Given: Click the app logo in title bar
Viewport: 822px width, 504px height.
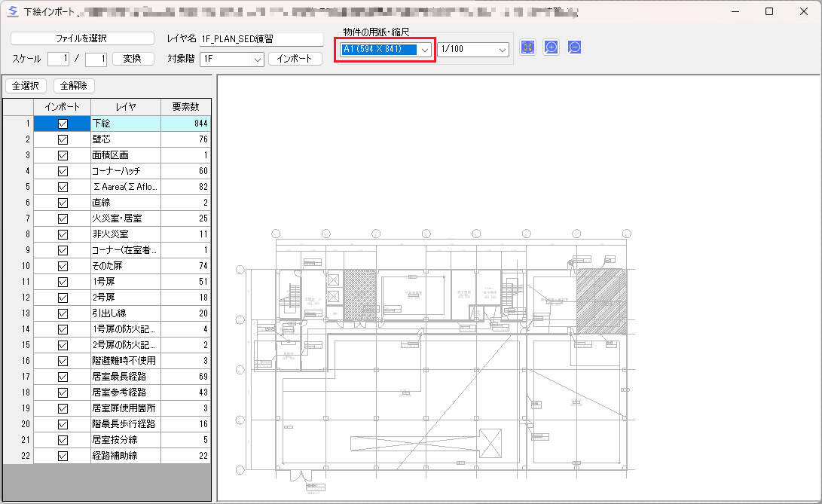Looking at the screenshot, I should pyautogui.click(x=12, y=11).
